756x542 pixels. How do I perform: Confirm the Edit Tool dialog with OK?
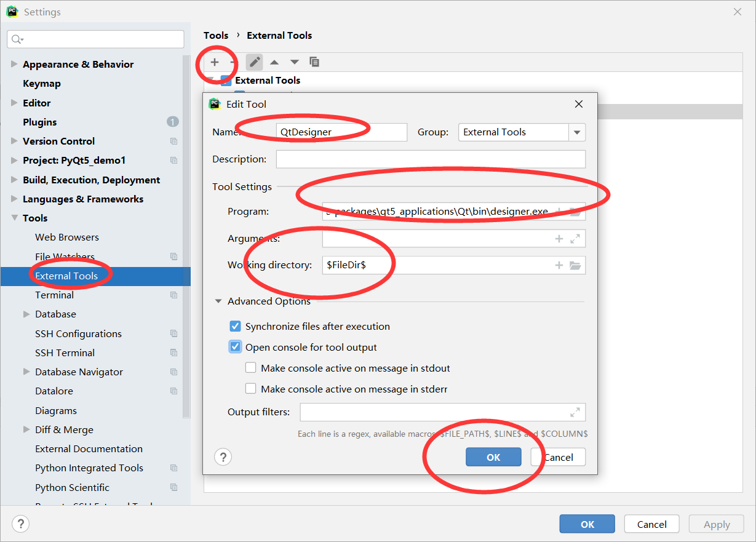point(493,457)
